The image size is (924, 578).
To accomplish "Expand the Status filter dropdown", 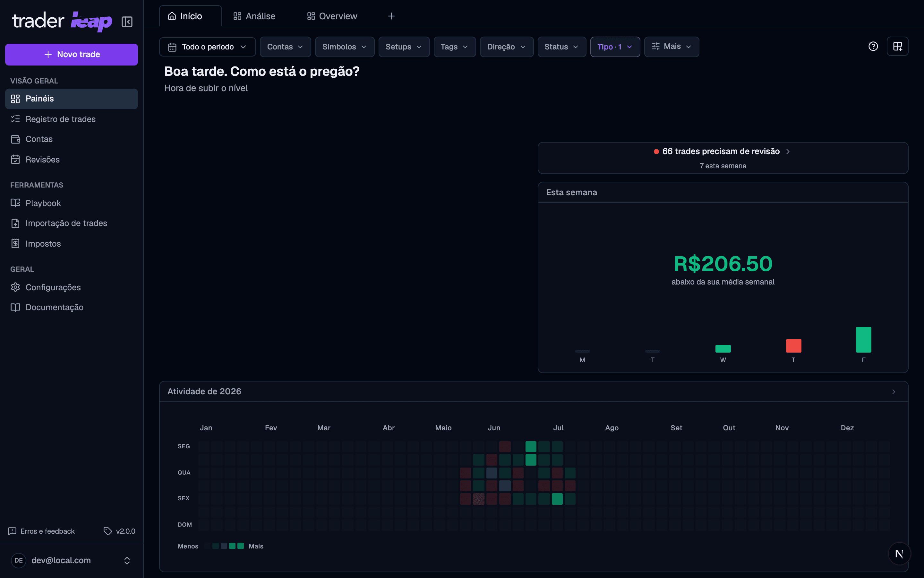I will 562,47.
